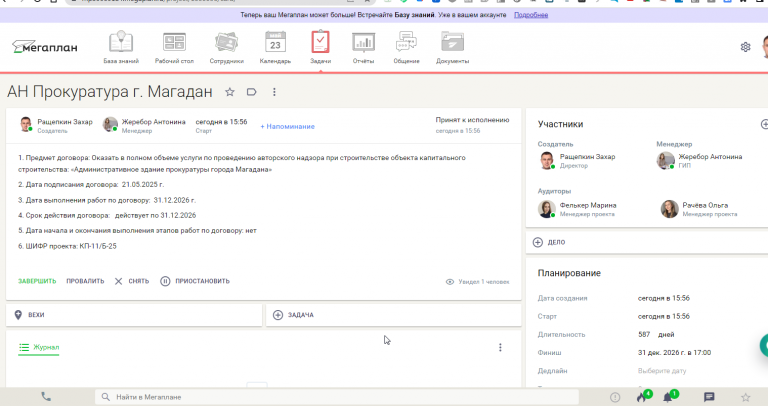Click the ЗАВЕРШИТЬ button
Viewport: 768px width, 406px height.
37,281
